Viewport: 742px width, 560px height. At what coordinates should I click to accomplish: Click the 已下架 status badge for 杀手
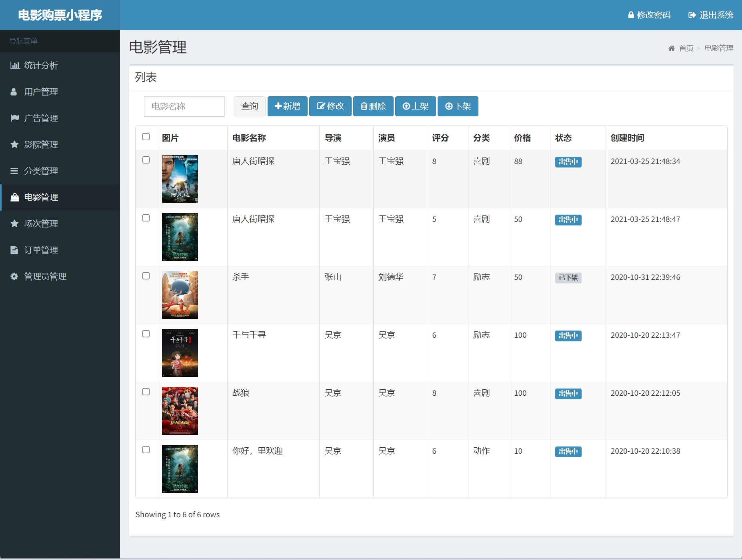(x=568, y=278)
